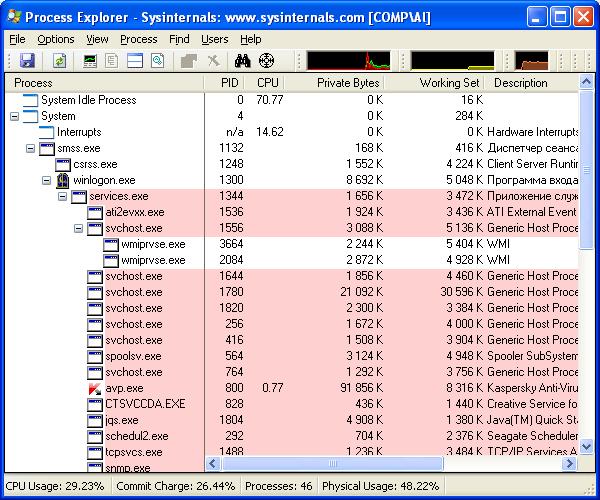Click the vertical scrollbar down arrow

point(586,446)
